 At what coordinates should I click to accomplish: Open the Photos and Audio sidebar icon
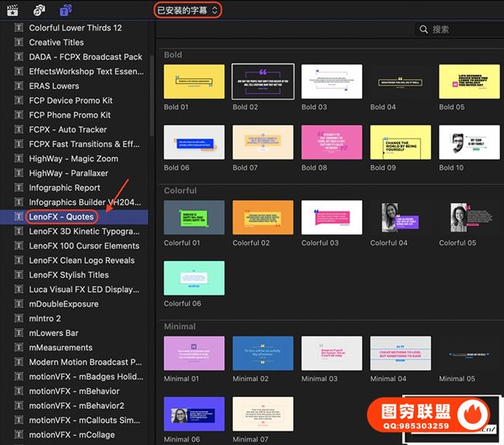point(39,10)
